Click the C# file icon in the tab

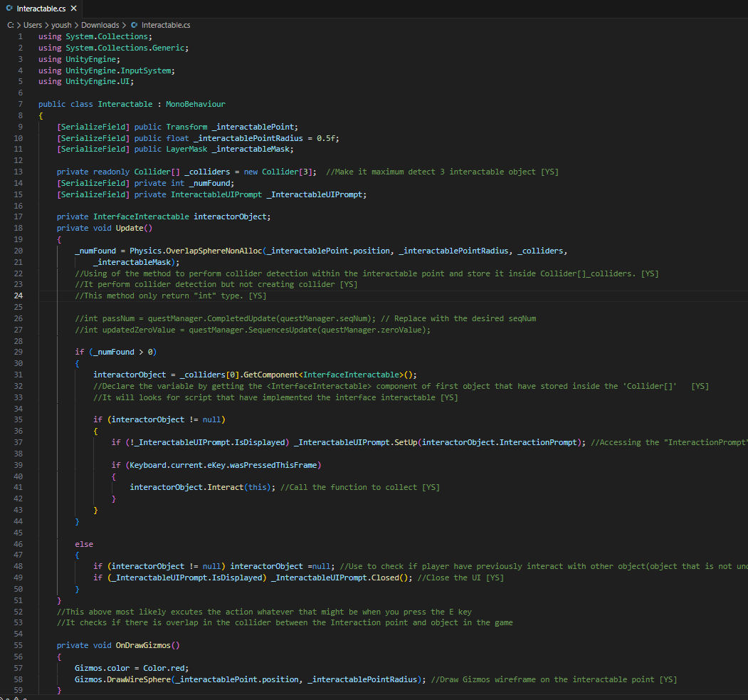click(9, 9)
